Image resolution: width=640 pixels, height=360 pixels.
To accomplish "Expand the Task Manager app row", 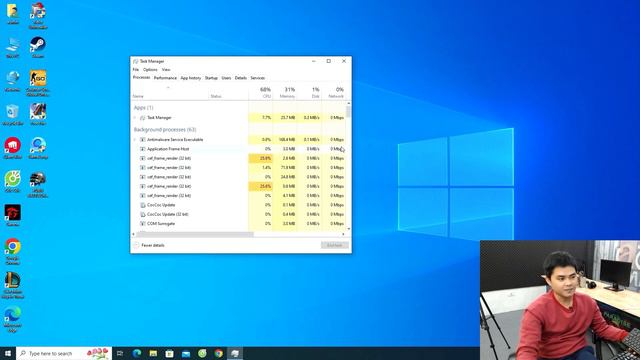I will click(135, 118).
